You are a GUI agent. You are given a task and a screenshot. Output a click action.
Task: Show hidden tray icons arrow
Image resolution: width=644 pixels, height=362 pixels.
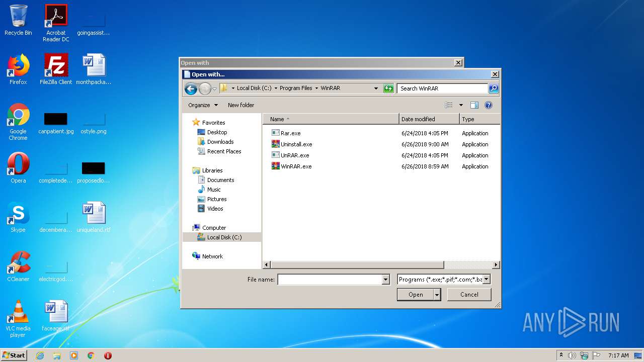561,355
